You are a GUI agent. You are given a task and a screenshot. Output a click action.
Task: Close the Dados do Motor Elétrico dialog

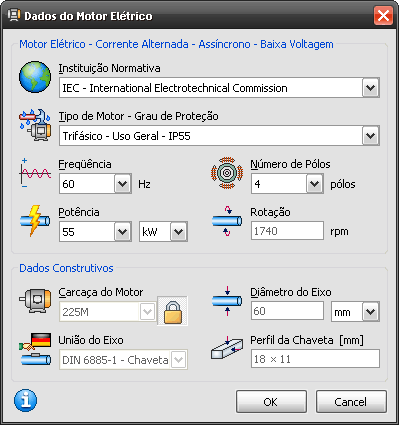(383, 16)
